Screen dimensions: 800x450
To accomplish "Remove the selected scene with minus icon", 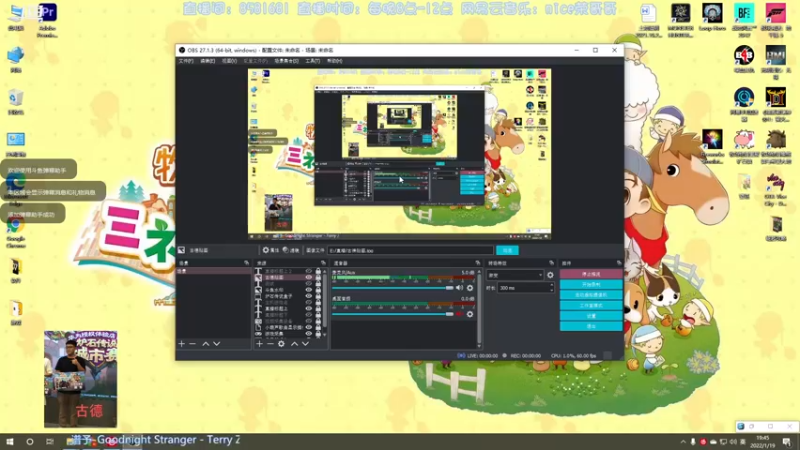I will click(x=192, y=344).
